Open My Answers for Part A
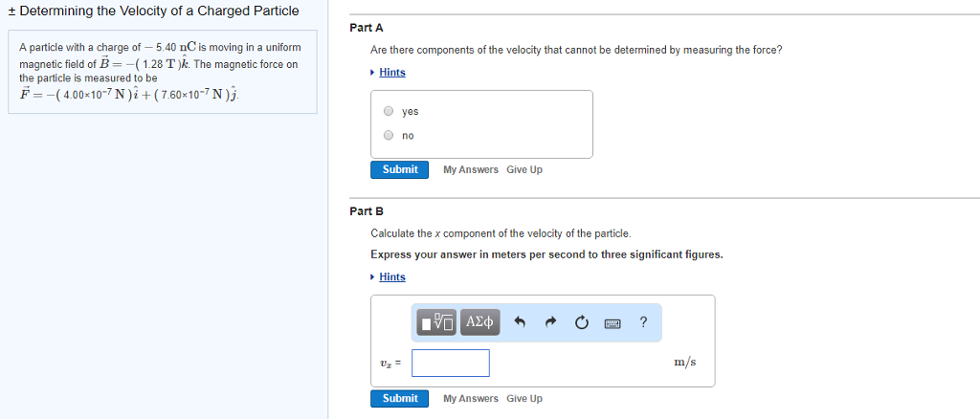Viewport: 980px width, 419px height. 471,170
